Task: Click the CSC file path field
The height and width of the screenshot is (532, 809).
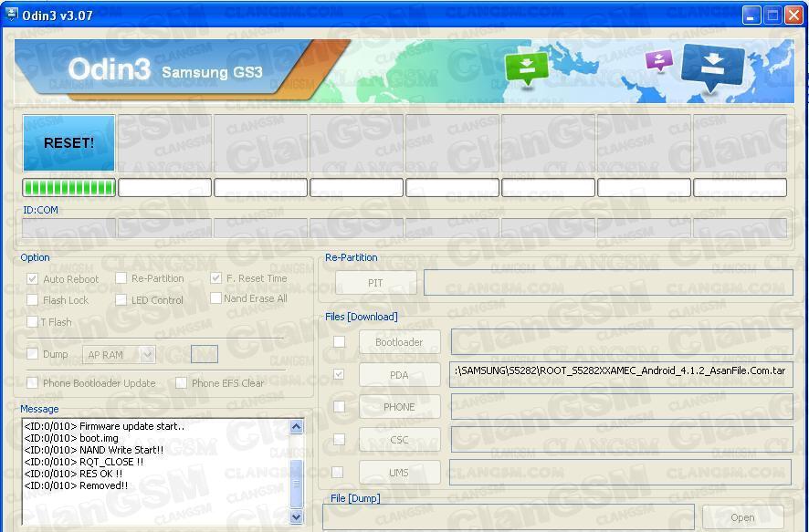Action: tap(622, 439)
